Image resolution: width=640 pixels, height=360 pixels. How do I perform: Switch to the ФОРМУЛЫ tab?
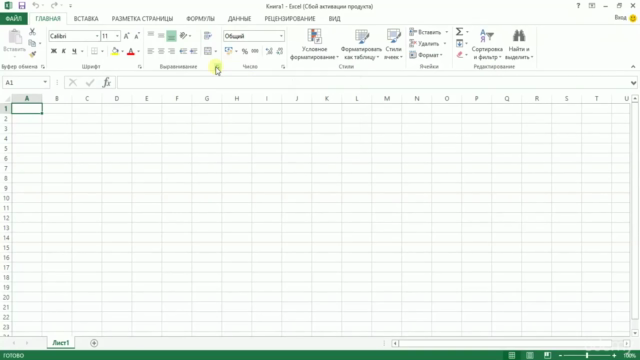200,18
